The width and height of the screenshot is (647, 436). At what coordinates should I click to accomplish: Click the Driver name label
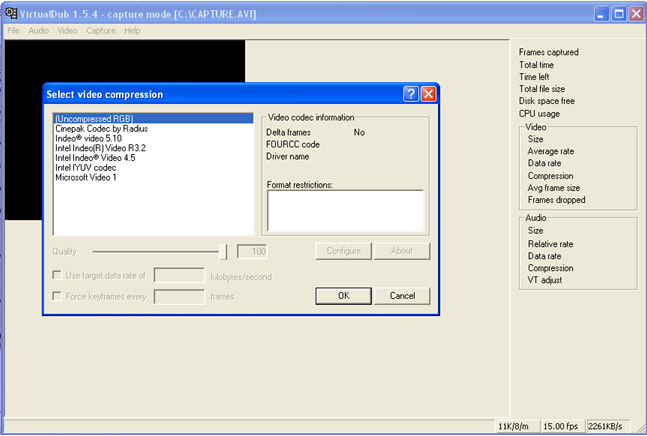coord(287,156)
